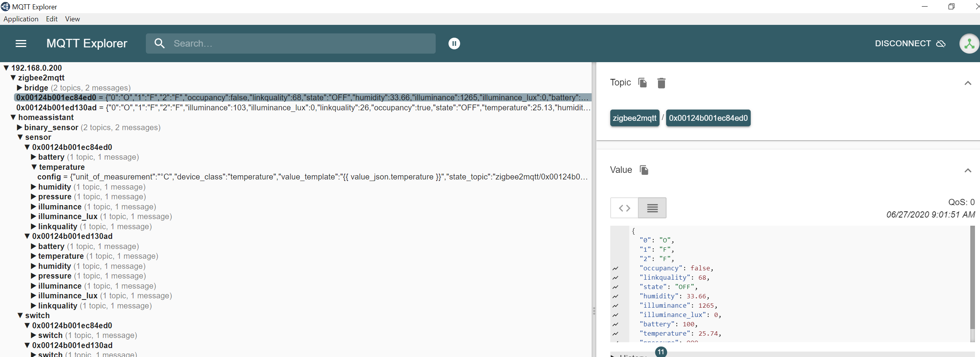This screenshot has height=357, width=980.
Task: Pause topic updates with the pause button
Action: pos(454,44)
